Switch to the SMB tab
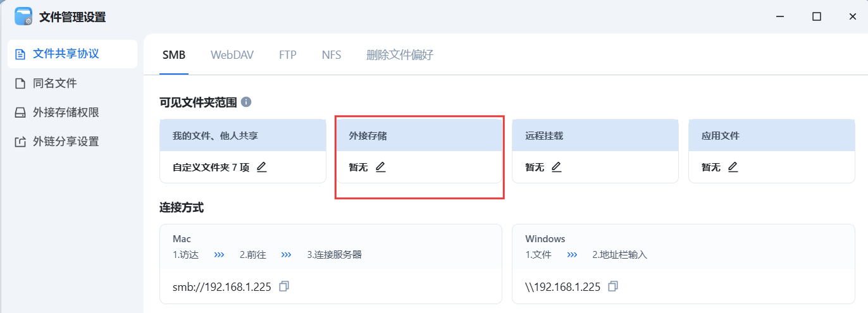This screenshot has height=313, width=868. 174,55
